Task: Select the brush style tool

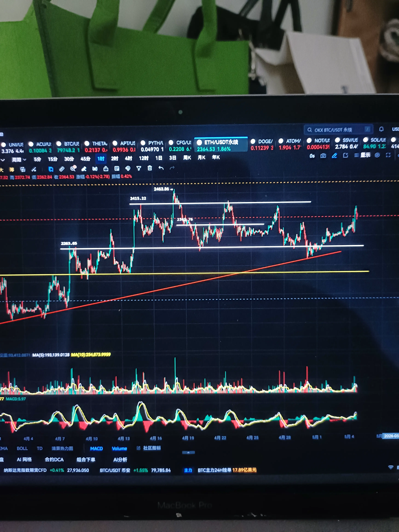Action: (84, 169)
